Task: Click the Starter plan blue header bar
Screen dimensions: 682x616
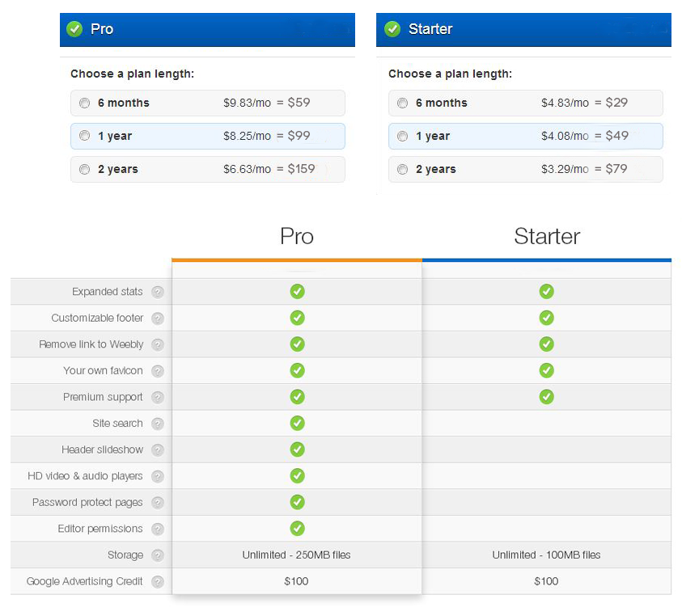Action: point(523,30)
